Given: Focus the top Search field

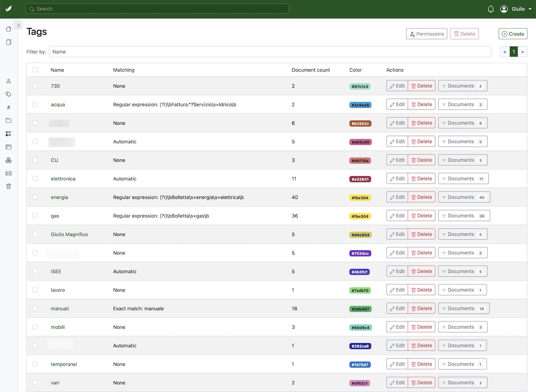Looking at the screenshot, I should click(x=157, y=9).
